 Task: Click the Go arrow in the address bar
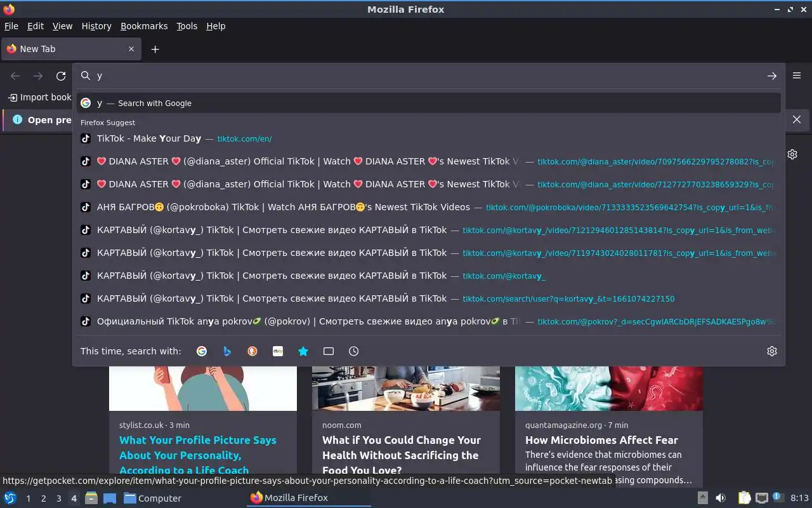[x=772, y=76]
